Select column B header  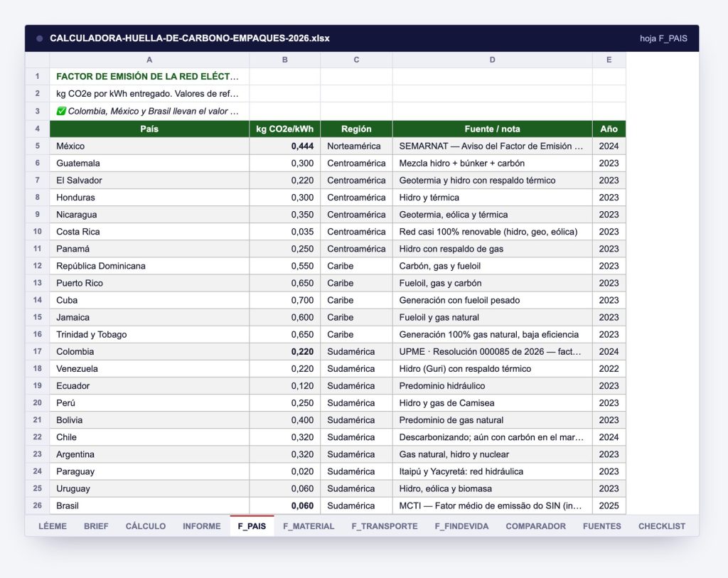[284, 60]
